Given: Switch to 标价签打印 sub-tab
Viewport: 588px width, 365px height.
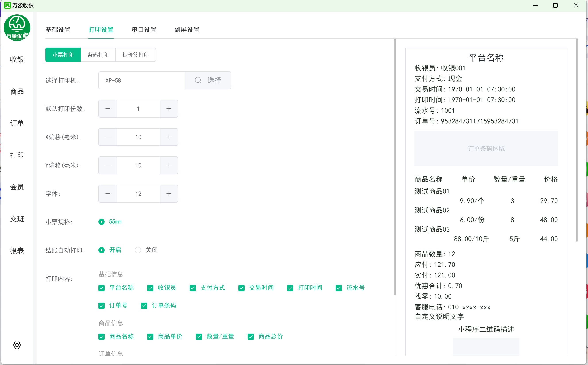Looking at the screenshot, I should pos(135,55).
